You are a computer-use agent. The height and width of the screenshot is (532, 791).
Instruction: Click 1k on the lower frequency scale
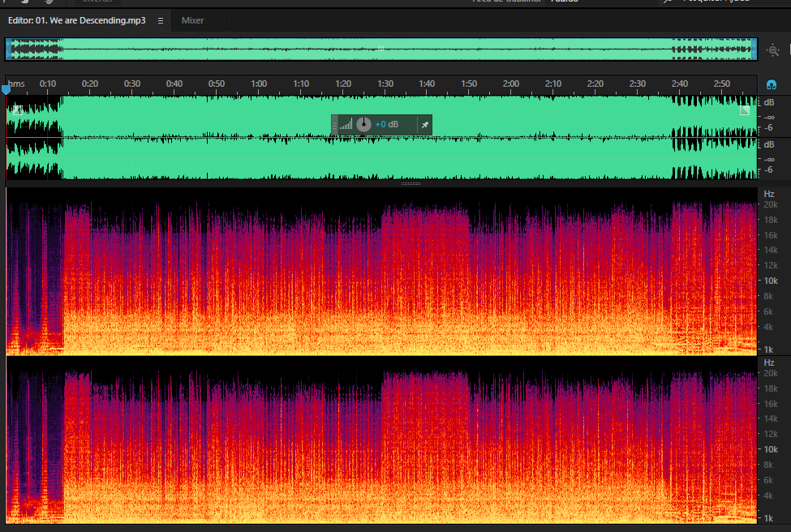768,518
